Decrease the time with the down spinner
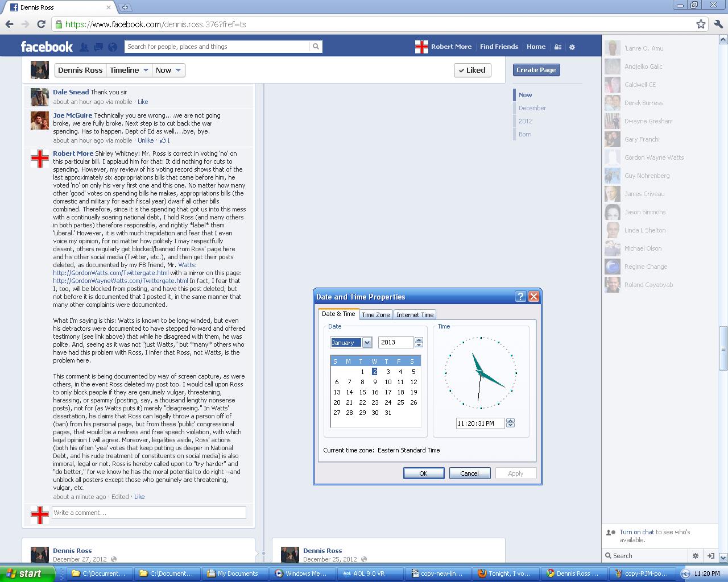The width and height of the screenshot is (728, 582). (510, 426)
